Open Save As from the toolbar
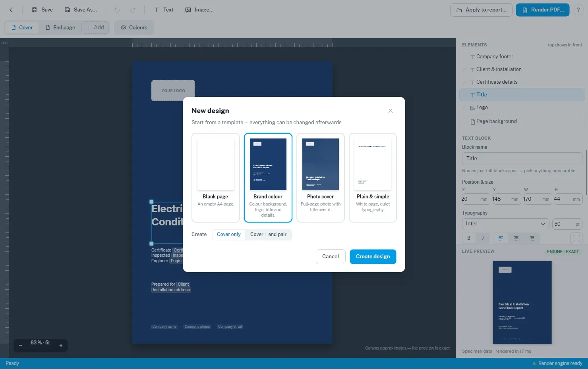The image size is (588, 369). [81, 10]
